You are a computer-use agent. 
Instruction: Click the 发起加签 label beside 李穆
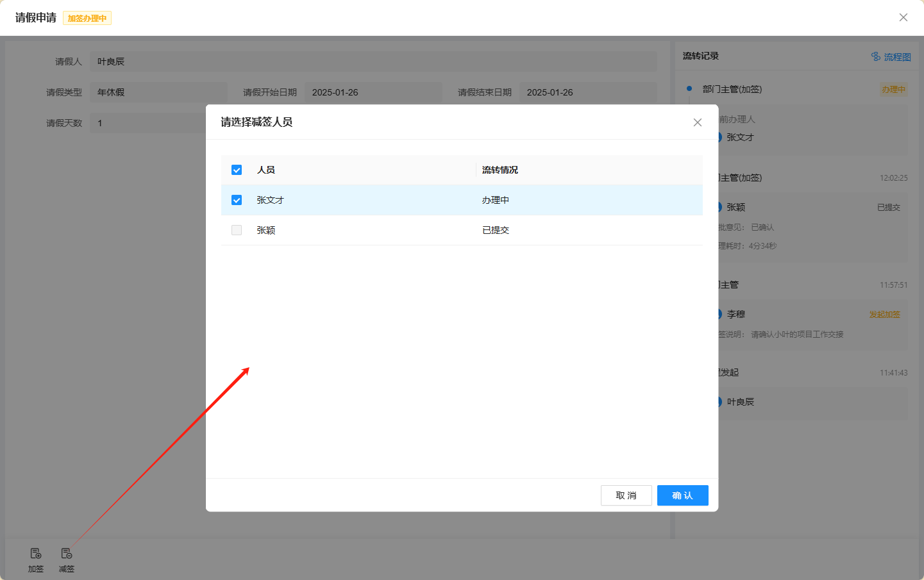[x=884, y=315]
